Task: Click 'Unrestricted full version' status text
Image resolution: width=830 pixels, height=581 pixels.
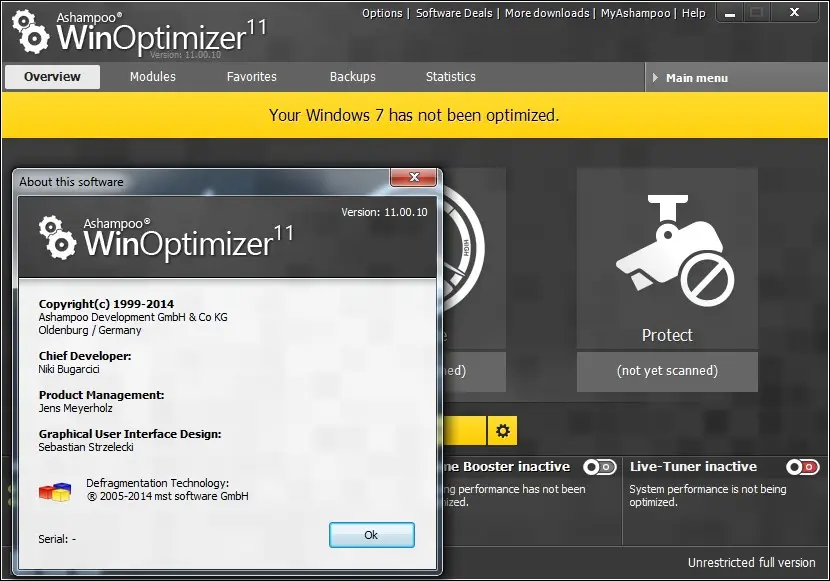Action: [751, 562]
